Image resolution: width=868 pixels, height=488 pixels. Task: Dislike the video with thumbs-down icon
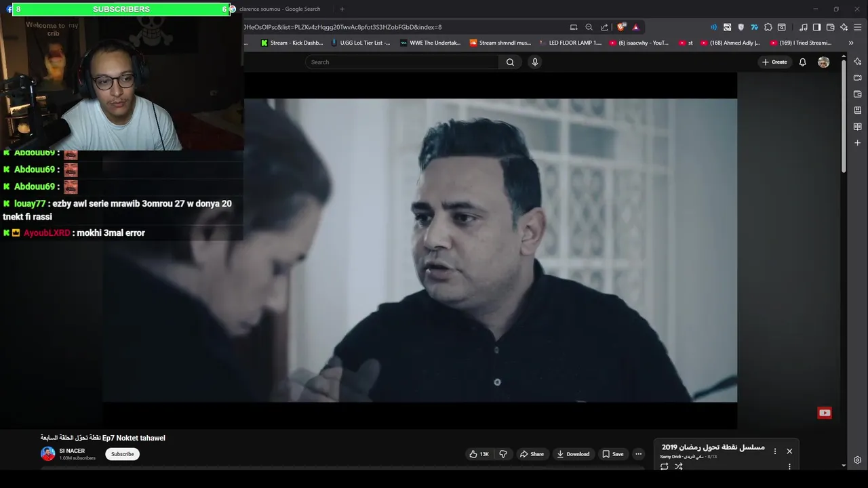(x=503, y=454)
